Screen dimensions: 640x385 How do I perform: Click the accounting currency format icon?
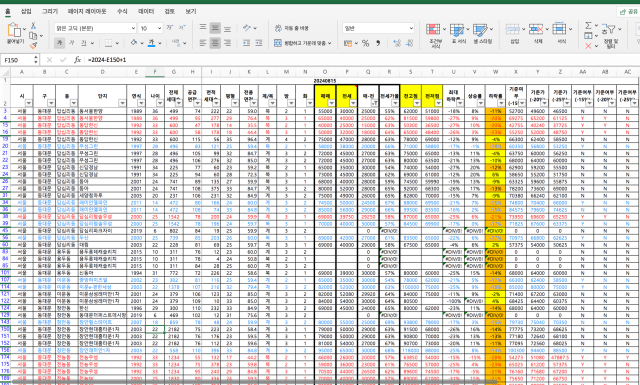348,43
